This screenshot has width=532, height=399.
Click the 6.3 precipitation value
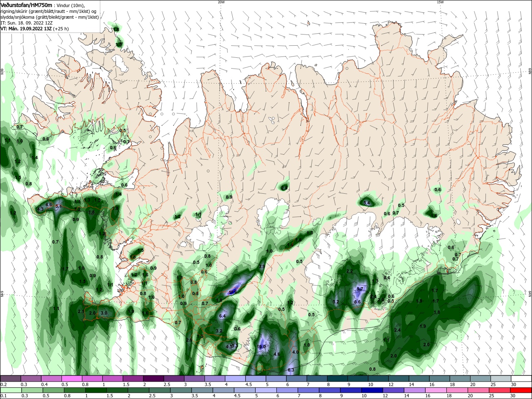click(x=291, y=370)
